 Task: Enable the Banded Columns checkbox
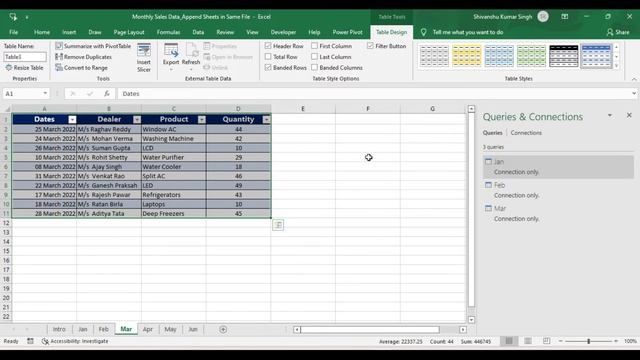[314, 67]
